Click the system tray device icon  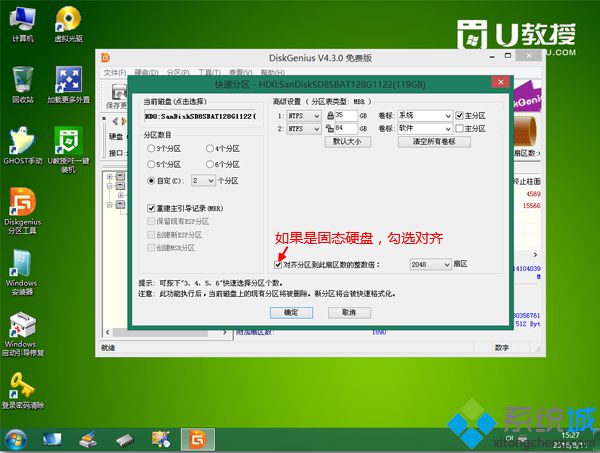[x=523, y=438]
